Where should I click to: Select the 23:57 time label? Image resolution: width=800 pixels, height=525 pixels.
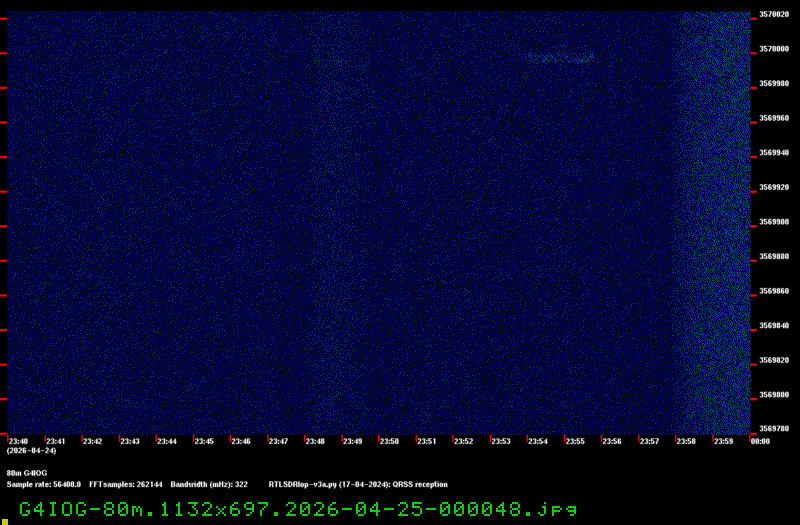(649, 441)
